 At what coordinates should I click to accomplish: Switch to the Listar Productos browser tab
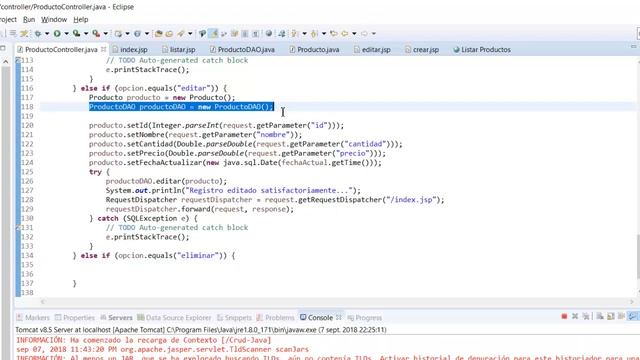click(x=482, y=49)
